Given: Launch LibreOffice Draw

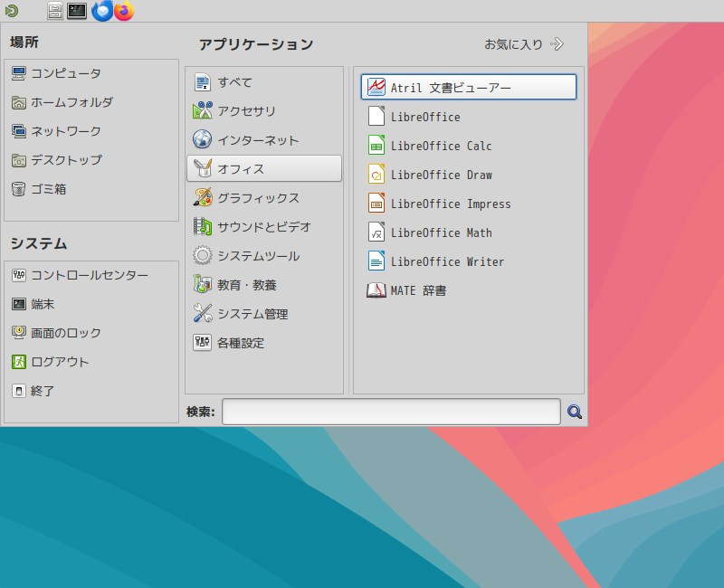Looking at the screenshot, I should click(468, 175).
